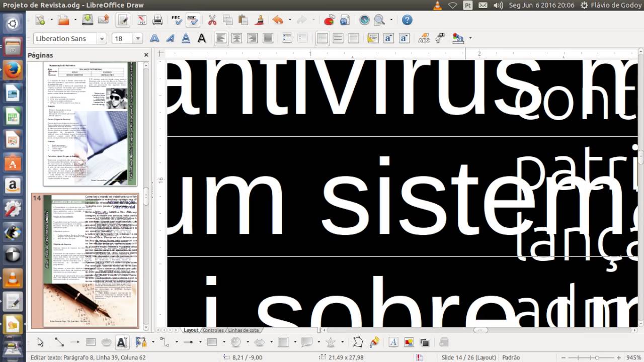Switch to the Controles layer tab
644x362 pixels.
[x=213, y=330]
